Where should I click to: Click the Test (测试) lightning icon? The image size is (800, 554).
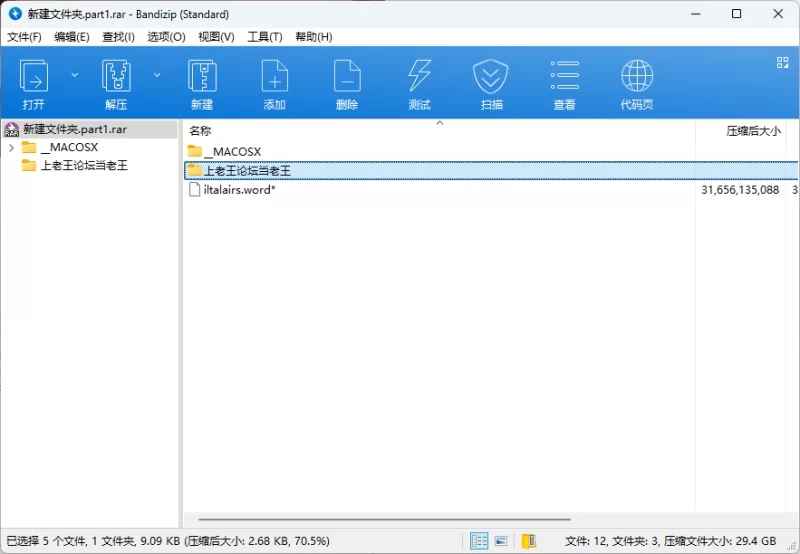420,77
